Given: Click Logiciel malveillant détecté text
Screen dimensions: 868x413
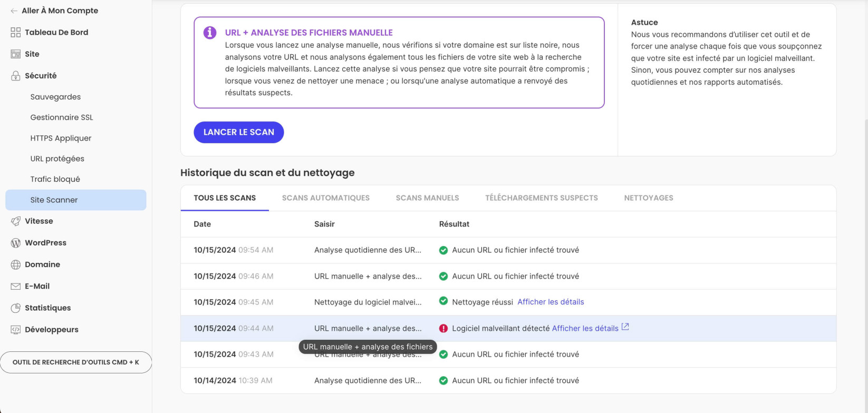Looking at the screenshot, I should 501,328.
